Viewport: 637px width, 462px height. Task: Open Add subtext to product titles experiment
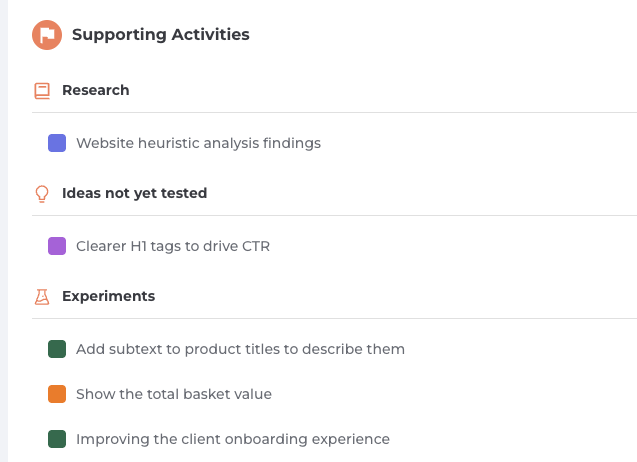pos(240,349)
